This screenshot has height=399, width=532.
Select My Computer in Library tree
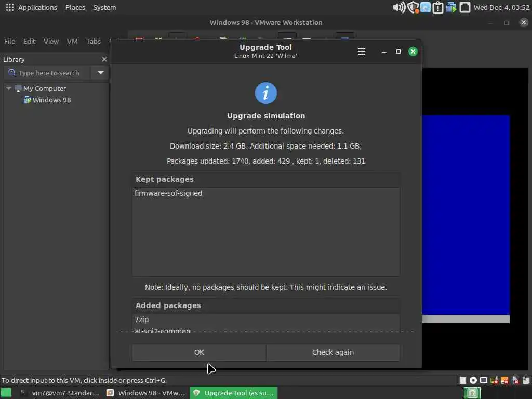[x=45, y=88]
